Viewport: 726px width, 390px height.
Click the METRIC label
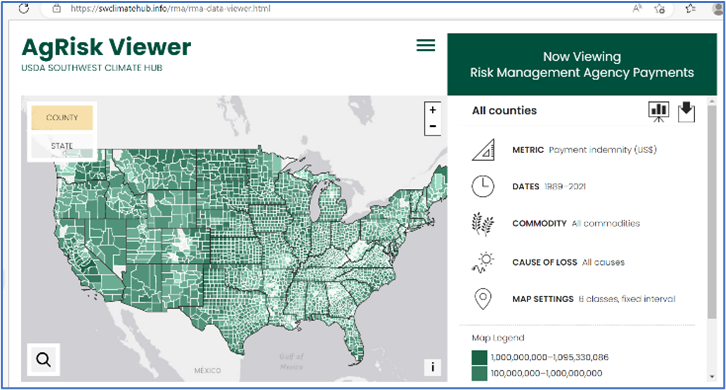528,150
